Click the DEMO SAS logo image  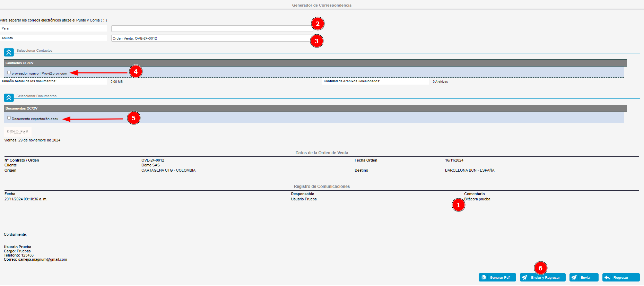(x=17, y=132)
